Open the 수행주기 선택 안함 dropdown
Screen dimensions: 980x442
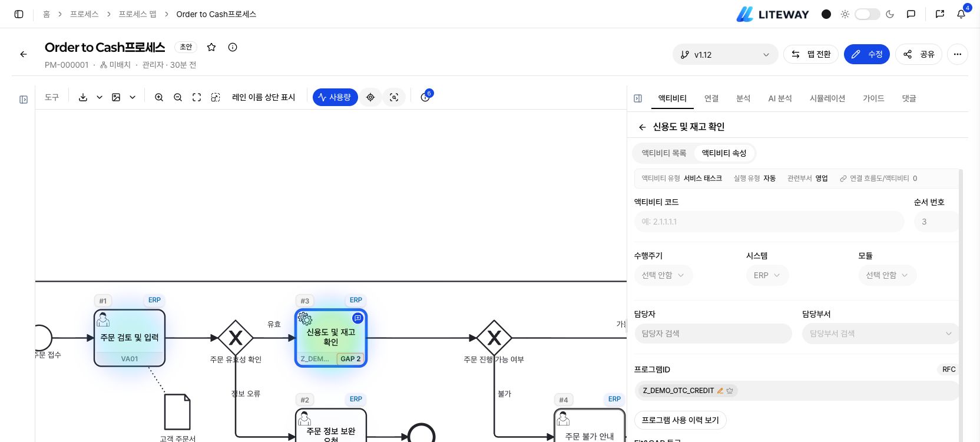click(x=663, y=275)
